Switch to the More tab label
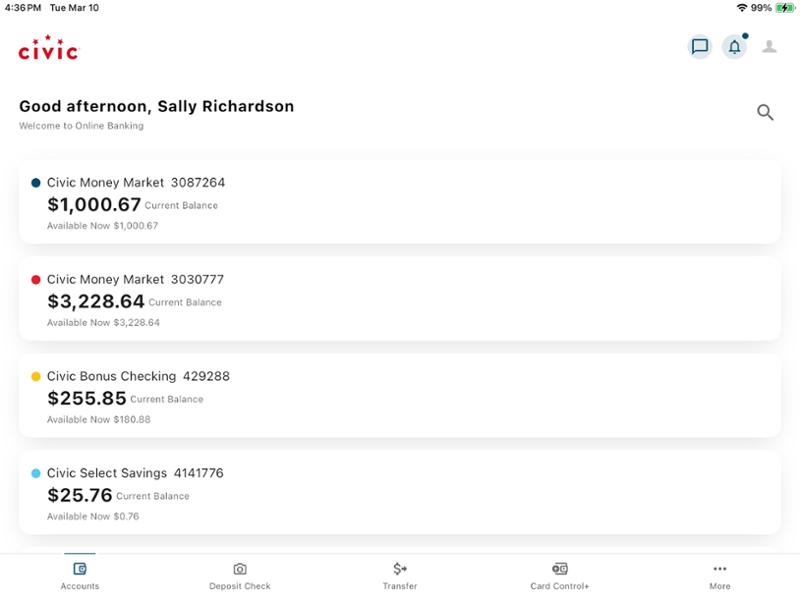The height and width of the screenshot is (600, 800). point(720,586)
